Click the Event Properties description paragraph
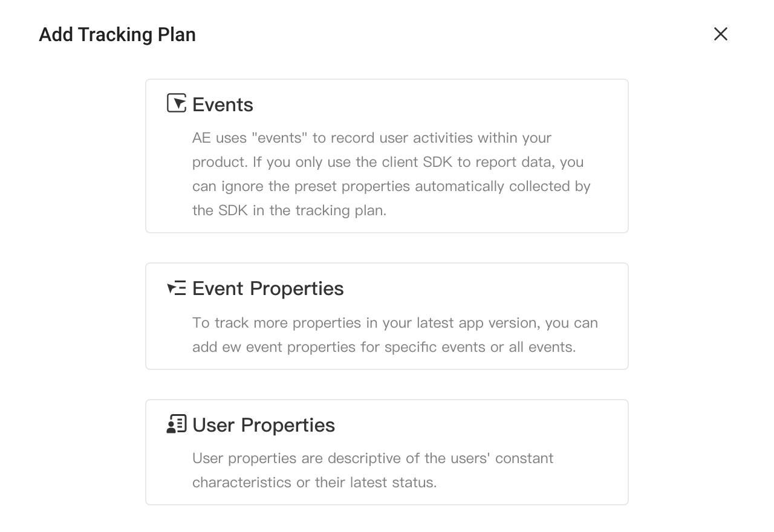 (x=395, y=335)
